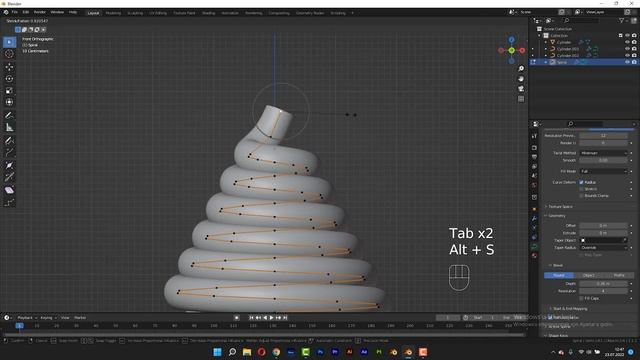
Task: Click blue Z axis on navigation gizmo
Action: pyautogui.click(x=511, y=40)
